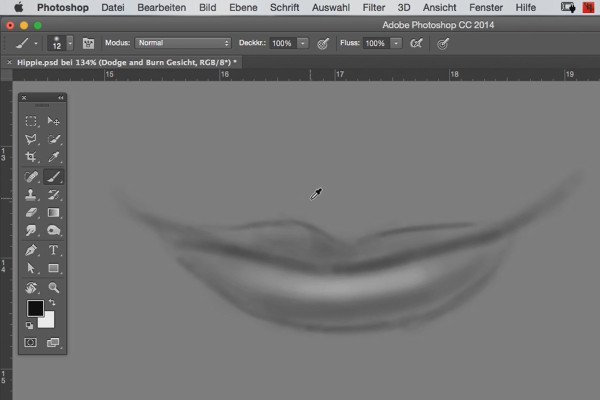Select the Rectangular Marquee tool
This screenshot has width=600, height=400.
[31, 121]
